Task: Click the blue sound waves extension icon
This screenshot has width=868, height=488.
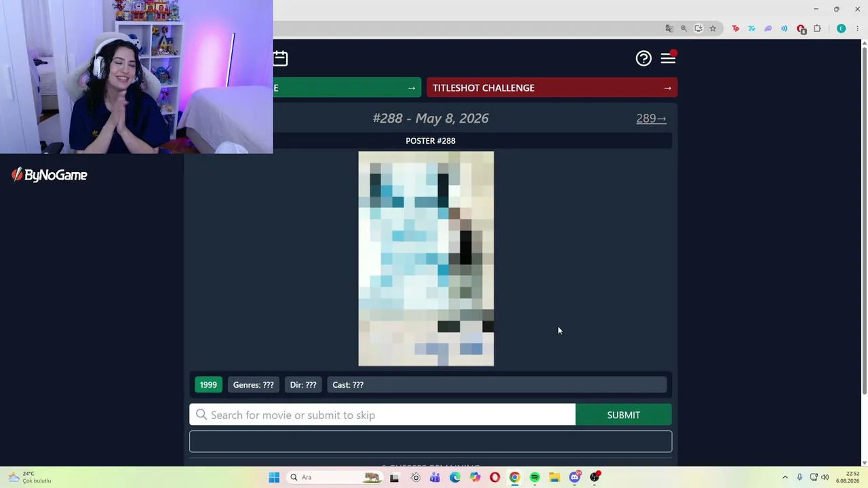Action: tap(785, 28)
